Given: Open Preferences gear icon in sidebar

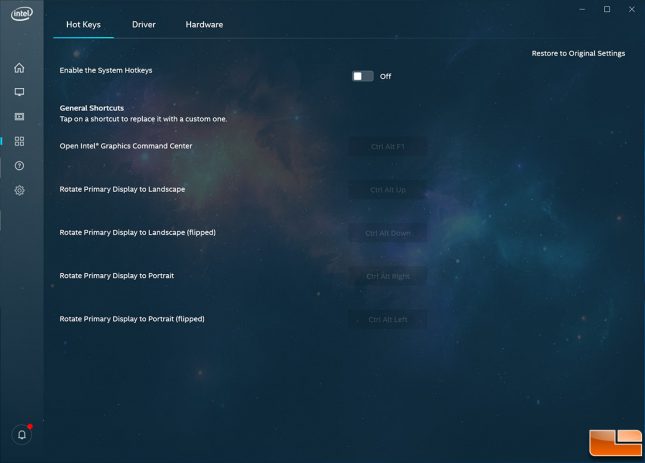Looking at the screenshot, I should tap(19, 190).
